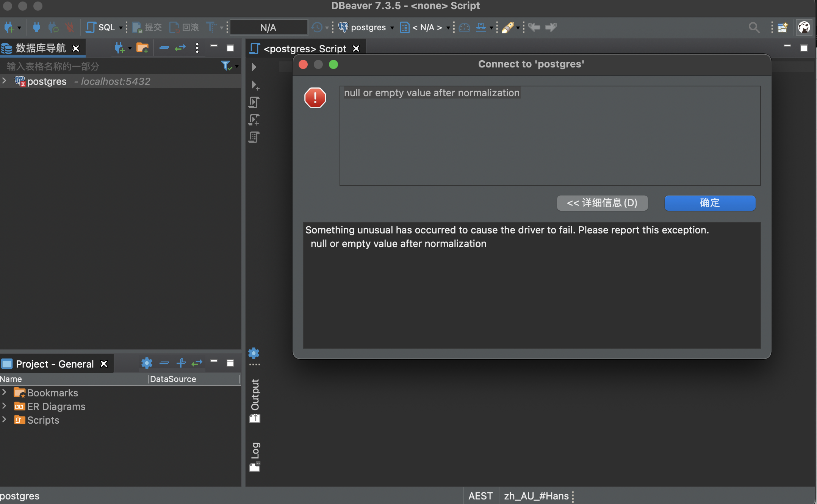Toggle the Output side panel
This screenshot has width=817, height=504.
coord(255,401)
